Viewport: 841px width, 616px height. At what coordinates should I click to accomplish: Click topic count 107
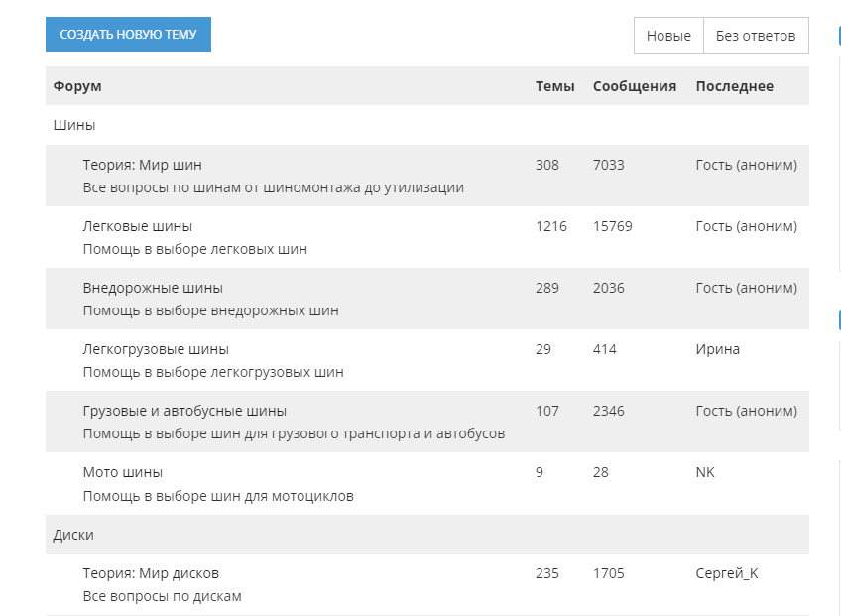[x=547, y=411]
